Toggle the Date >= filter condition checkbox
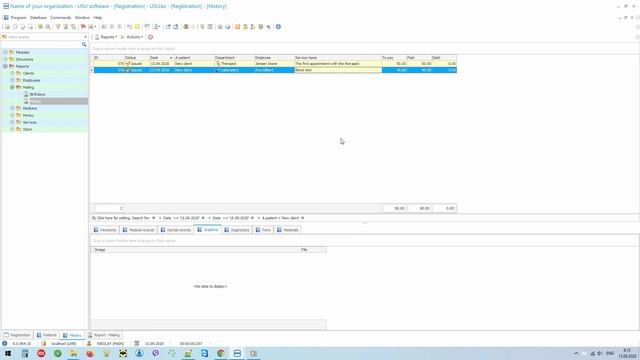The width and height of the screenshot is (640, 360). pyautogui.click(x=160, y=218)
